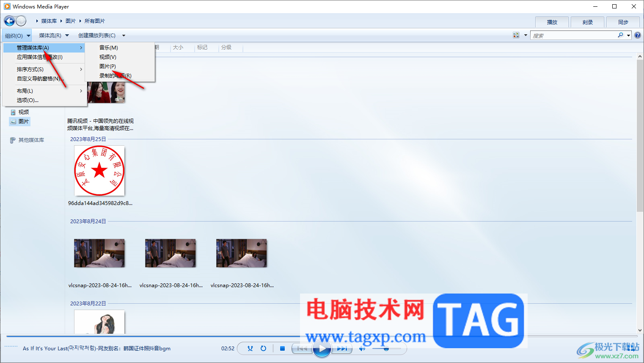Select 图片 in the navigation pane
Image resolution: width=644 pixels, height=363 pixels.
click(x=19, y=122)
